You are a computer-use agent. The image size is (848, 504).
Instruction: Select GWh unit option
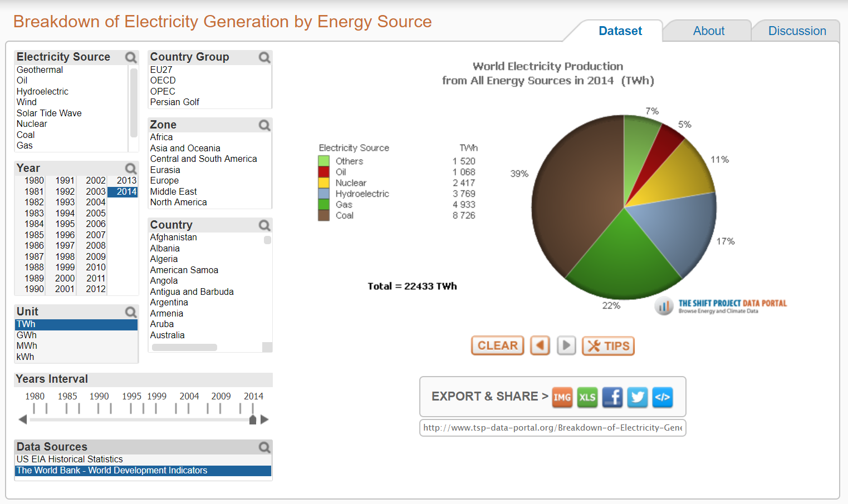pyautogui.click(x=27, y=335)
